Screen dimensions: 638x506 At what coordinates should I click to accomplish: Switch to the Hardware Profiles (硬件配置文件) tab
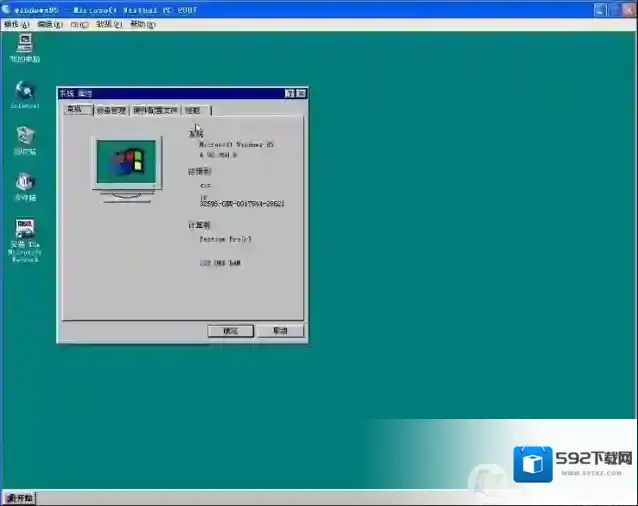pos(155,110)
